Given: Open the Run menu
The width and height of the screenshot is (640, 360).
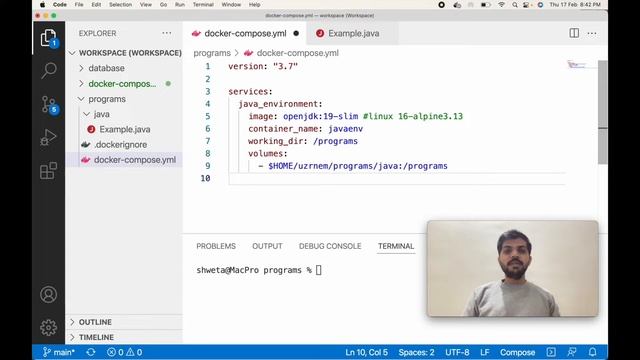Looking at the screenshot, I should tap(180, 4).
